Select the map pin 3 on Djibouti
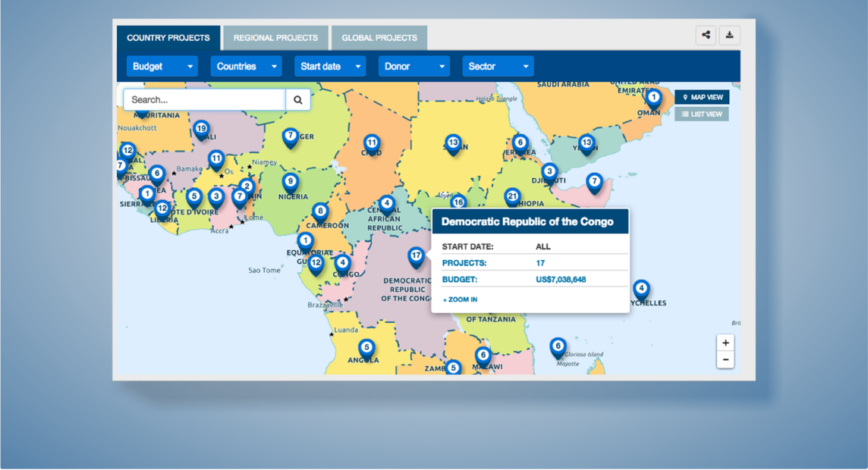This screenshot has width=868, height=470. [x=549, y=173]
